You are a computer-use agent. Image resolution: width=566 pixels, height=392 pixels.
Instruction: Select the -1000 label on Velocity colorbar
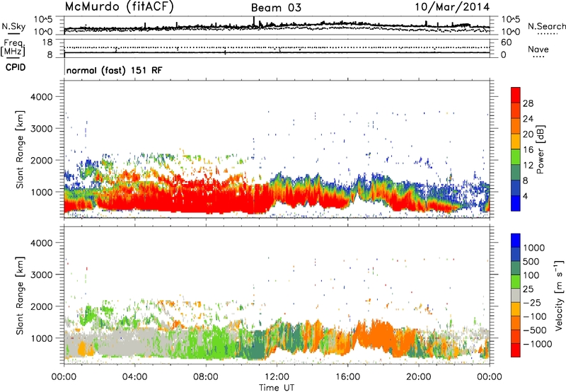click(537, 344)
